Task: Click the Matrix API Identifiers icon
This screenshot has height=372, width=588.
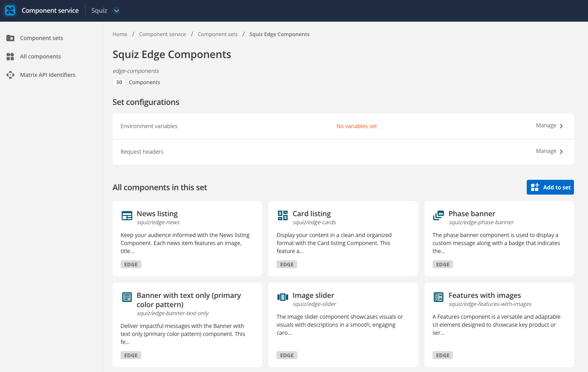Action: tap(10, 75)
